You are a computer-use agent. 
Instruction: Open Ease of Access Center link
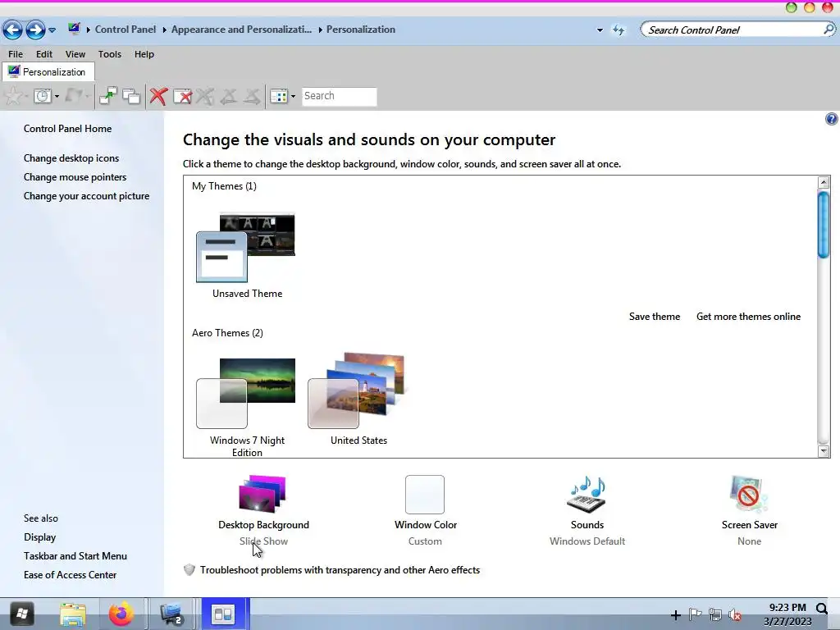(x=70, y=575)
